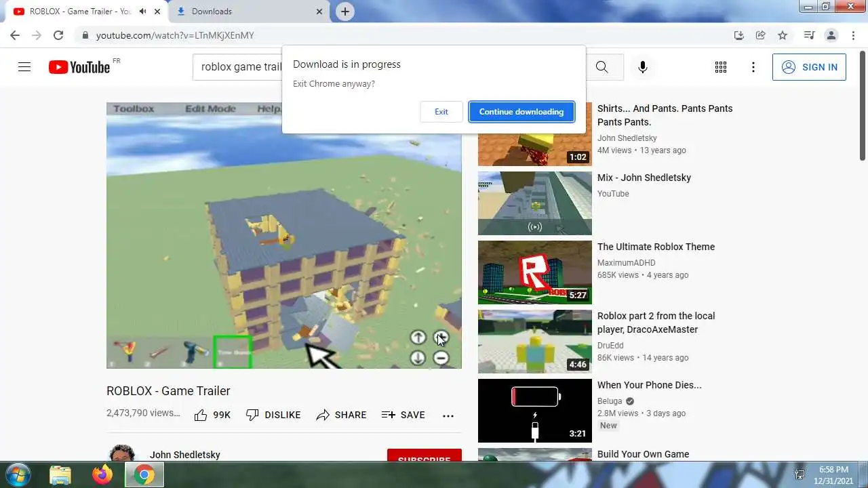This screenshot has height=488, width=868.
Task: Click Chrome icon in taskbar
Action: pos(144,475)
